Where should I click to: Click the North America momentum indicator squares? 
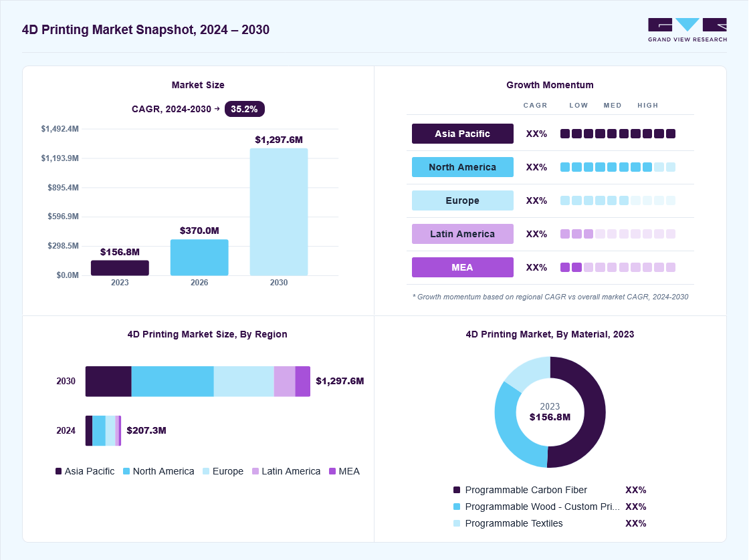tap(618, 167)
